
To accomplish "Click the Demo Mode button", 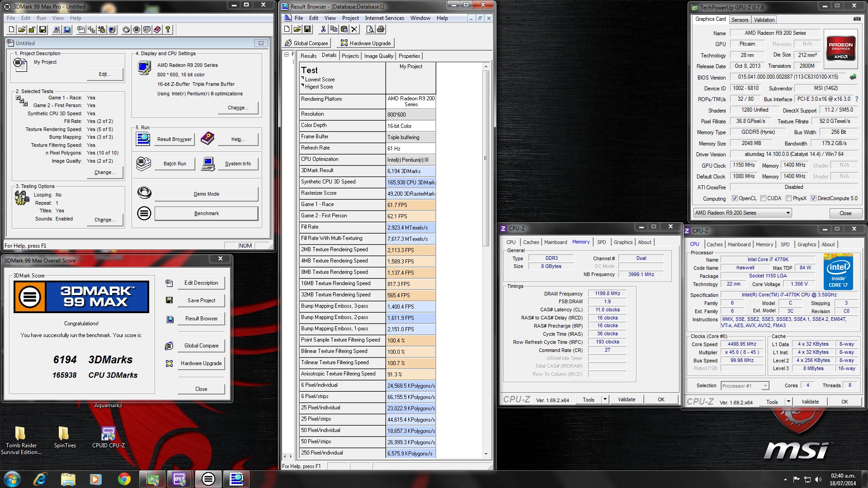I will click(207, 194).
